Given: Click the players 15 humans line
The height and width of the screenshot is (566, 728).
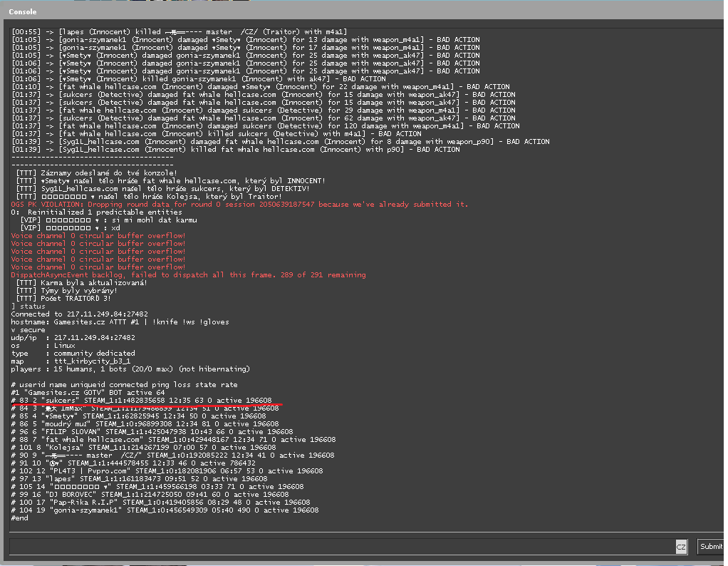Looking at the screenshot, I should (130, 369).
